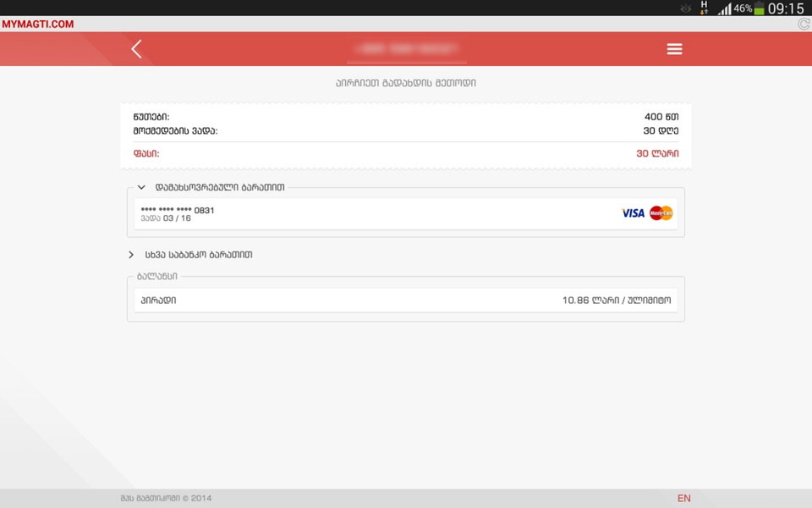Collapse the დამახსოვრებული ბარათით section

coord(141,187)
